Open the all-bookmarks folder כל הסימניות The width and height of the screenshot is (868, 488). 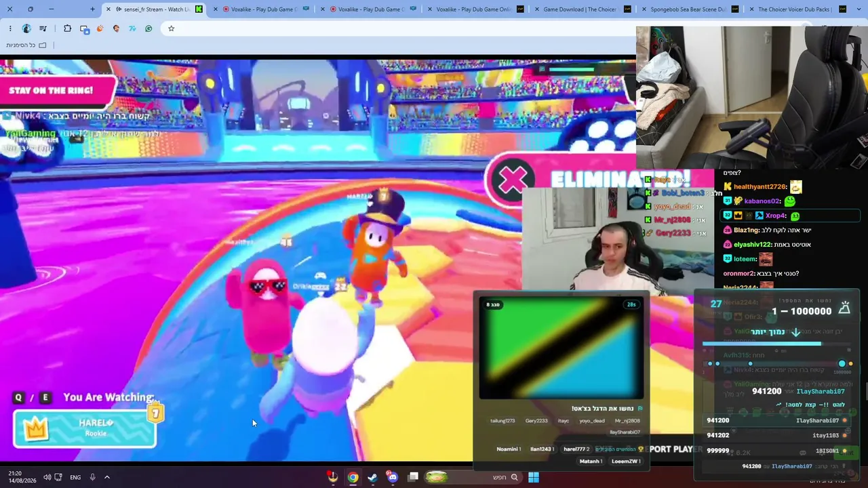coord(26,45)
